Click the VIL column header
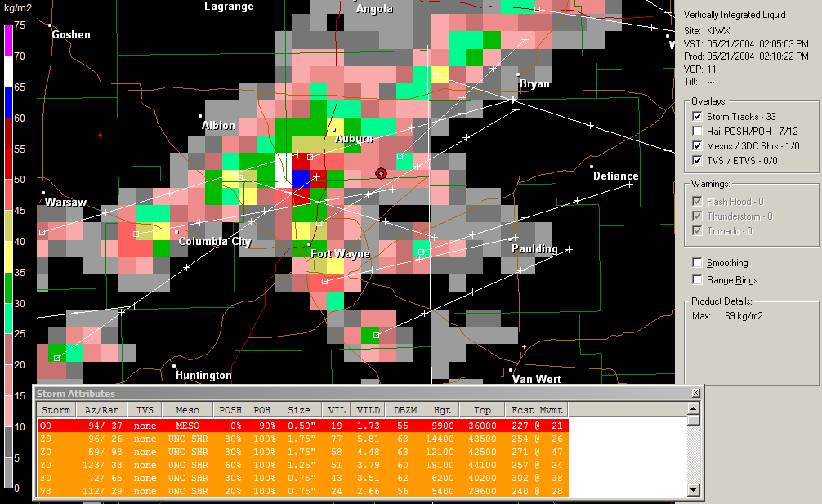Image resolution: width=822 pixels, height=504 pixels. pos(337,410)
